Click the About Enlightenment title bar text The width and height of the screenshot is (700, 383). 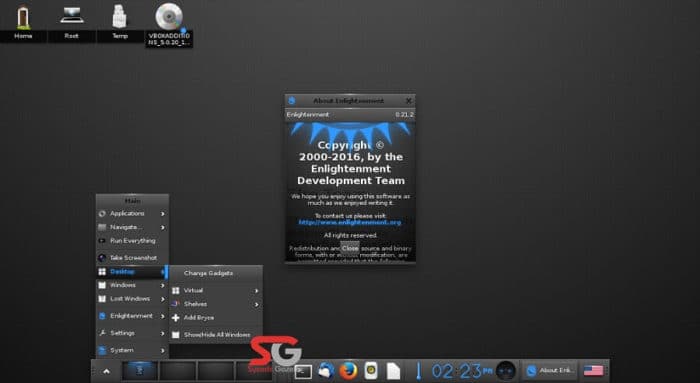(348, 100)
